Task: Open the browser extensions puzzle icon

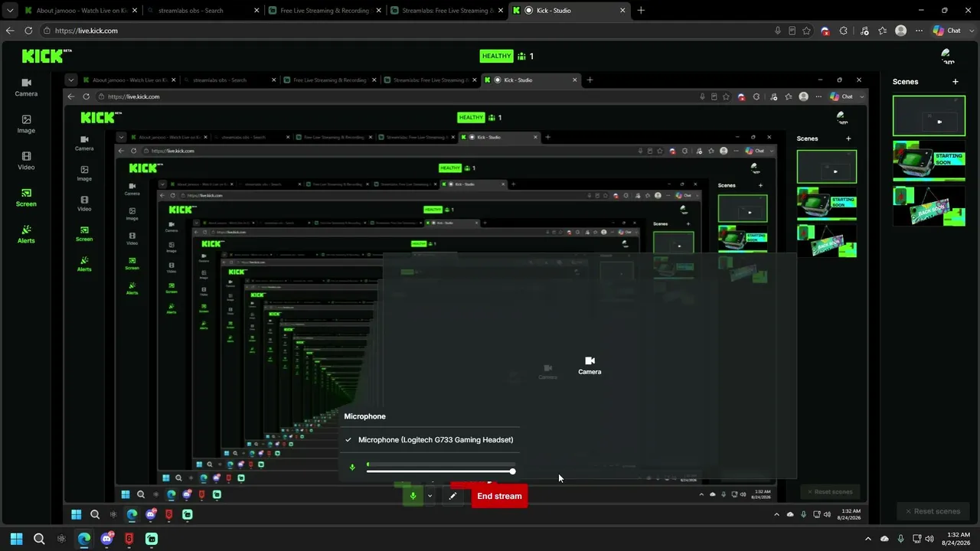Action: coord(844,31)
